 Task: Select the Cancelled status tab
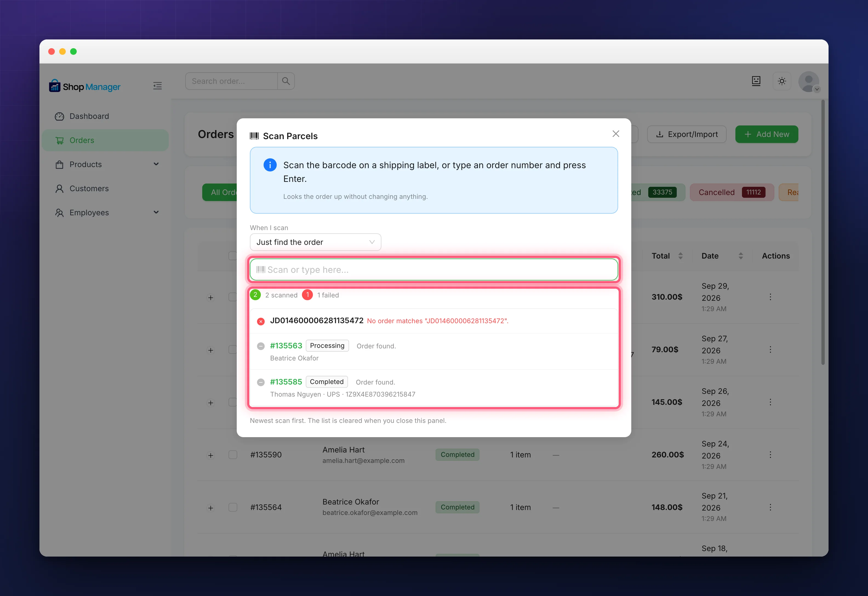(732, 192)
